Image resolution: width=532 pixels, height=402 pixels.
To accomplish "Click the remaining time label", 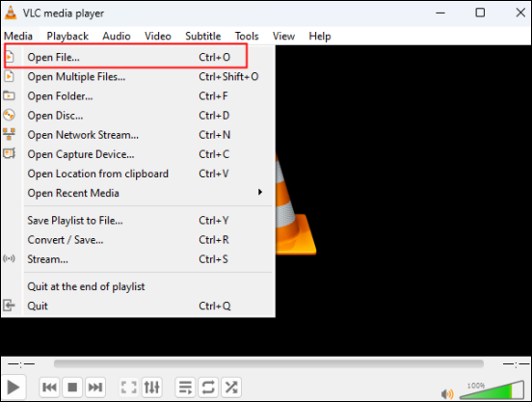I will pyautogui.click(x=516, y=364).
